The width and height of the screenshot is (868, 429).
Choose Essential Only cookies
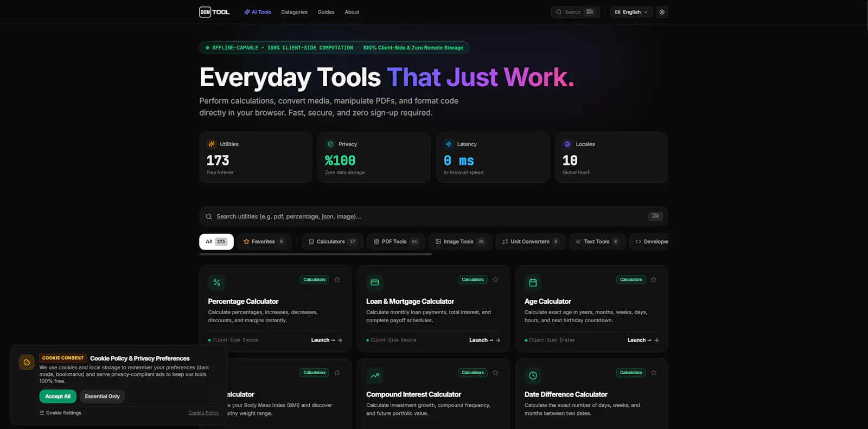(x=102, y=396)
